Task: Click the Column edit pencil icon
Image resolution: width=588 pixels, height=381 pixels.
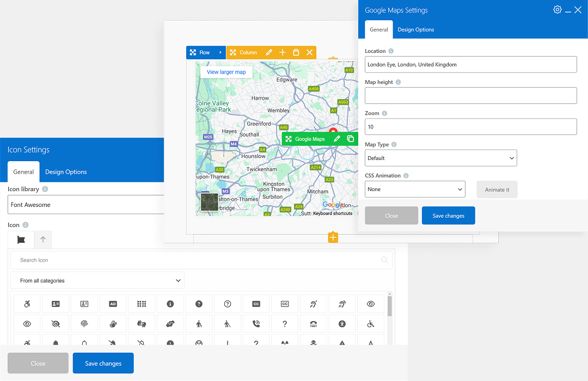Action: click(x=269, y=52)
